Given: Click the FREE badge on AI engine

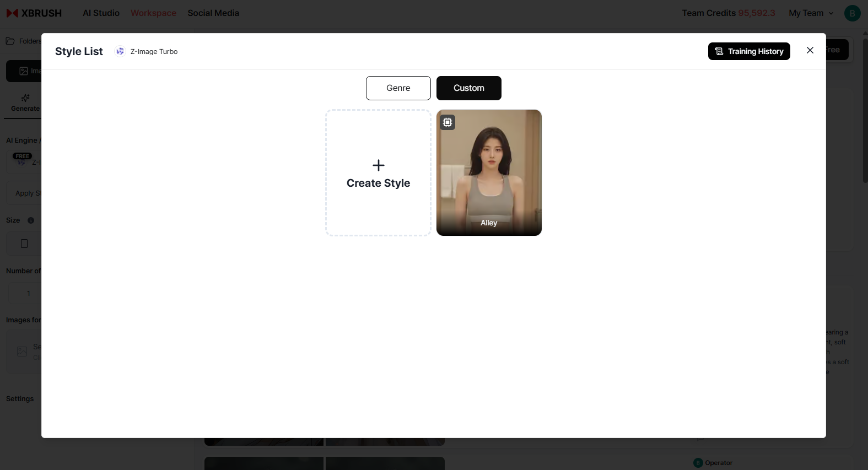Looking at the screenshot, I should point(22,156).
